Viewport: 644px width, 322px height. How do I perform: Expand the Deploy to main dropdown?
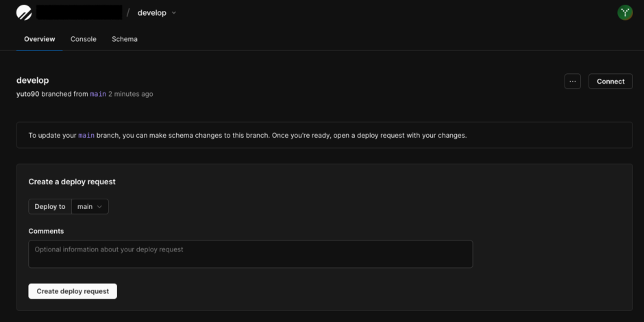pos(90,206)
